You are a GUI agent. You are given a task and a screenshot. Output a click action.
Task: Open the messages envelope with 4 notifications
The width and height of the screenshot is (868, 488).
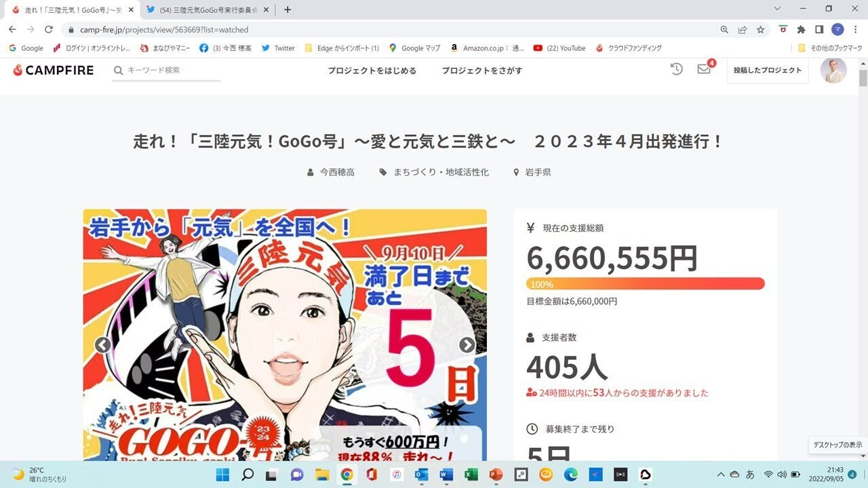pos(704,69)
